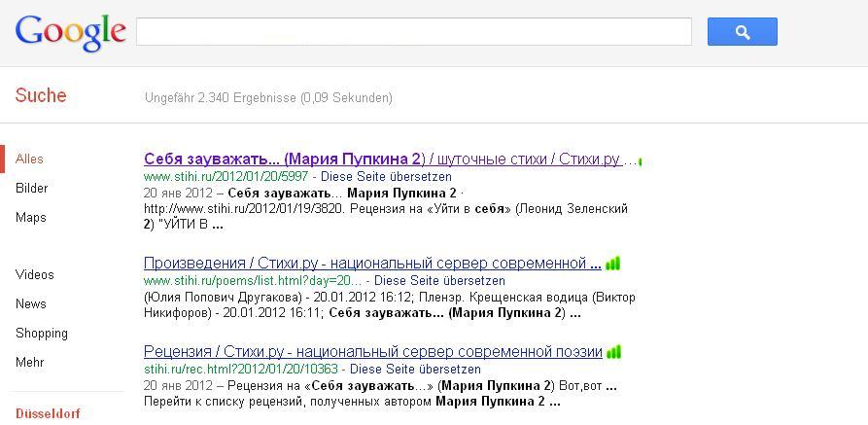
Task: Switch to 'News' results
Action: pos(31,304)
